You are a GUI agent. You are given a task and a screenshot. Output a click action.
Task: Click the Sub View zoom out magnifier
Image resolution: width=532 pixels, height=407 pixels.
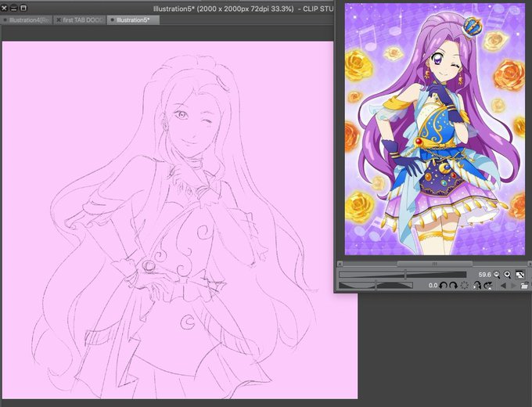(x=497, y=275)
